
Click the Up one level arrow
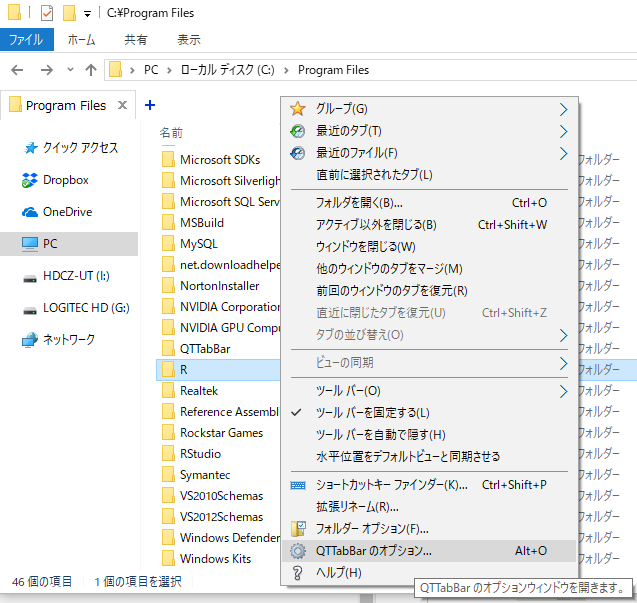click(91, 70)
